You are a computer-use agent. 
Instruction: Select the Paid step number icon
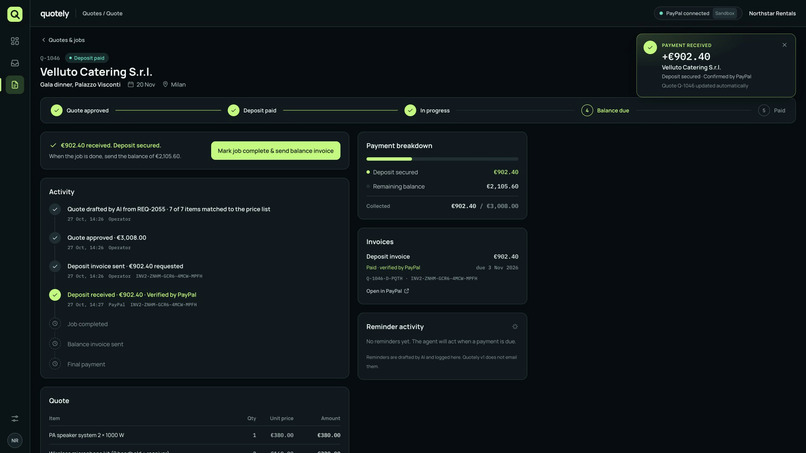click(x=764, y=111)
